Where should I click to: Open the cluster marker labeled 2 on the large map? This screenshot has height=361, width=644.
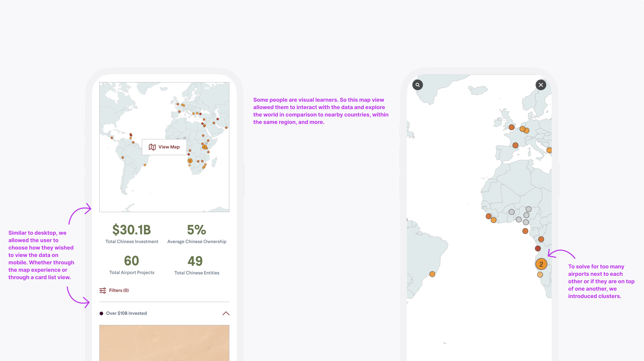click(x=541, y=264)
